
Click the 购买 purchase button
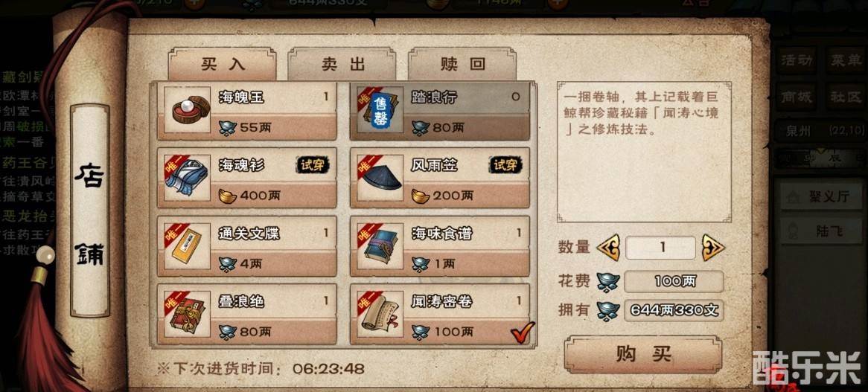(643, 354)
